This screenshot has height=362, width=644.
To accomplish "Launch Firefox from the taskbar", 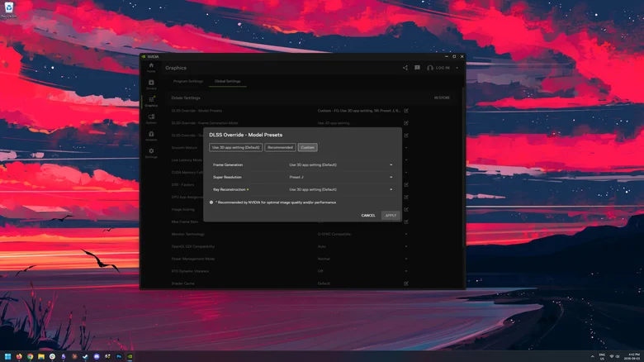I will 19,357.
